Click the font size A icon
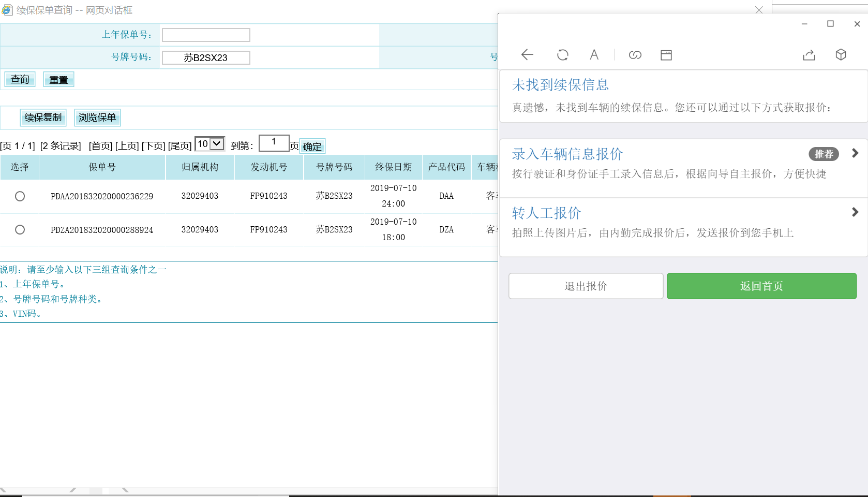 pos(594,55)
